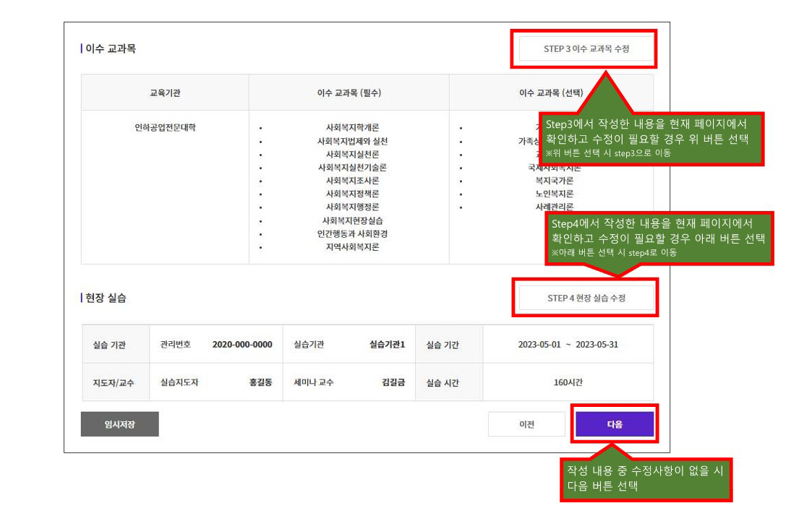Proceed with the purple 다음 button
Screen dimensions: 812x524
click(615, 424)
